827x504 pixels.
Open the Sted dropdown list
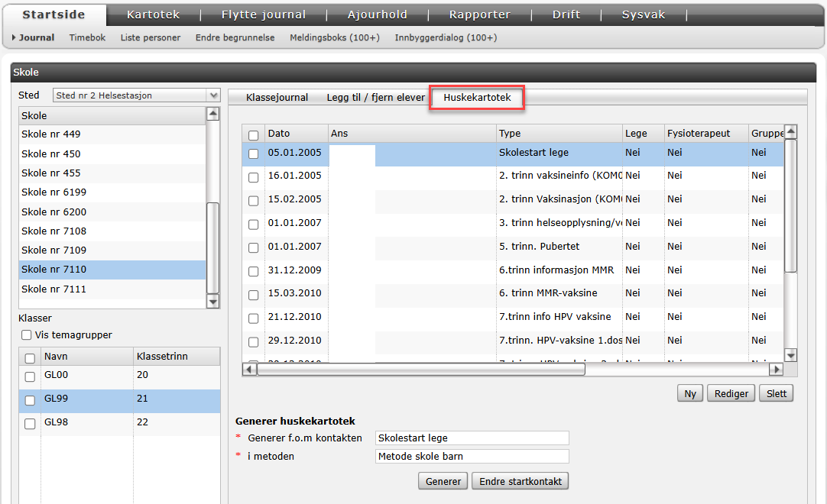(x=213, y=95)
